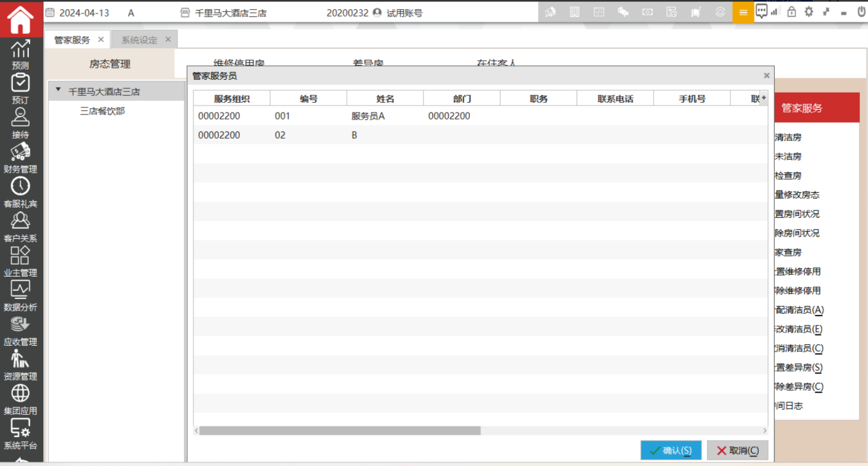Click the power button icon
The height and width of the screenshot is (466, 868).
tap(861, 12)
